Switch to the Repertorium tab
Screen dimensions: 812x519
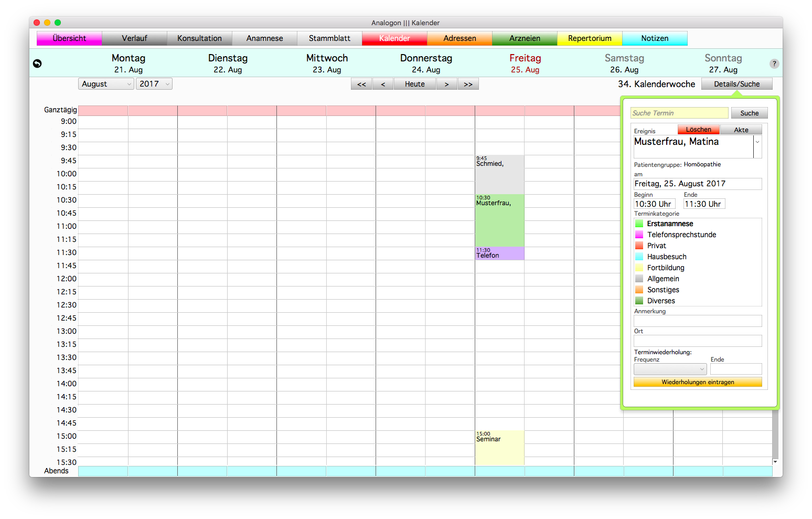[590, 38]
